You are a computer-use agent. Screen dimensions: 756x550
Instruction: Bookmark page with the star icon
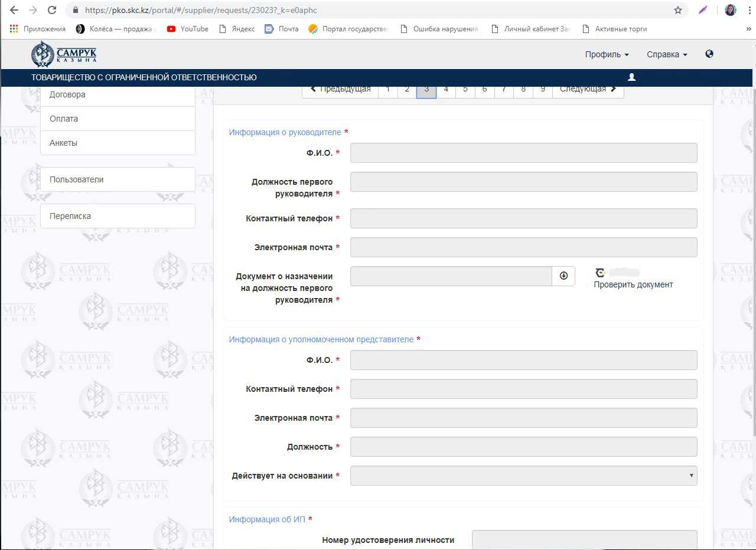coord(678,10)
